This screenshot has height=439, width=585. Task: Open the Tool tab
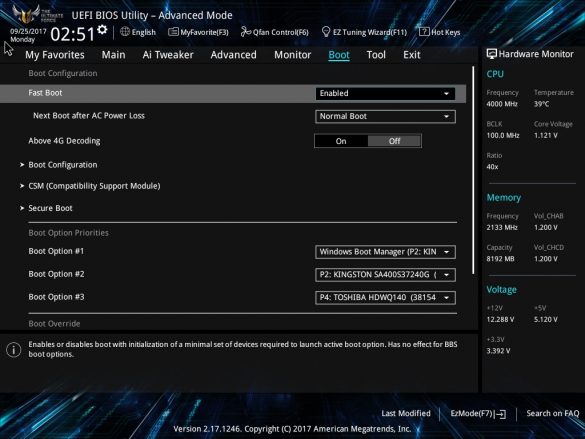(376, 55)
